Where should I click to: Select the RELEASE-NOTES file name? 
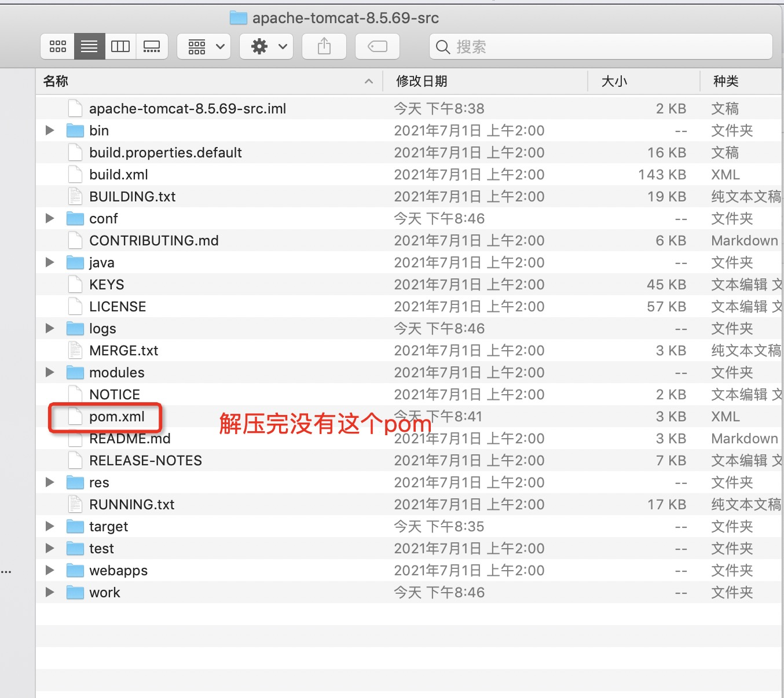146,460
